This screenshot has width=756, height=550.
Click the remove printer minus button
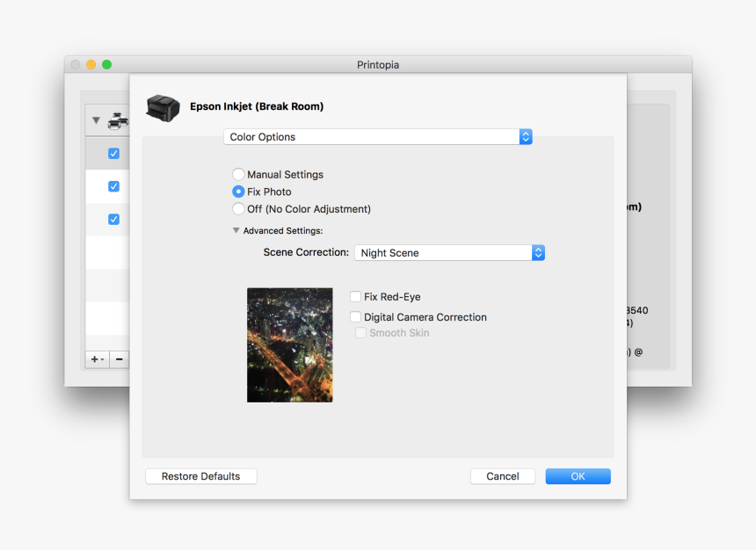[x=120, y=359]
